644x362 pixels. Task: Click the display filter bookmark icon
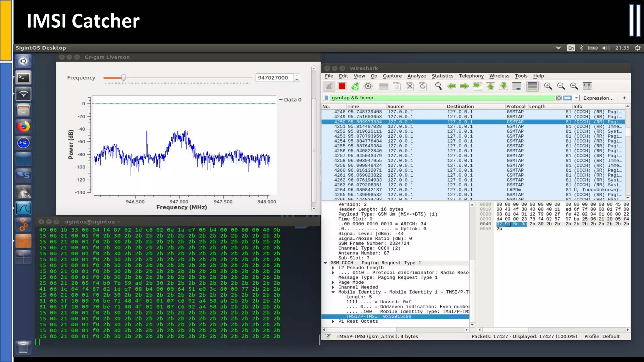[326, 98]
